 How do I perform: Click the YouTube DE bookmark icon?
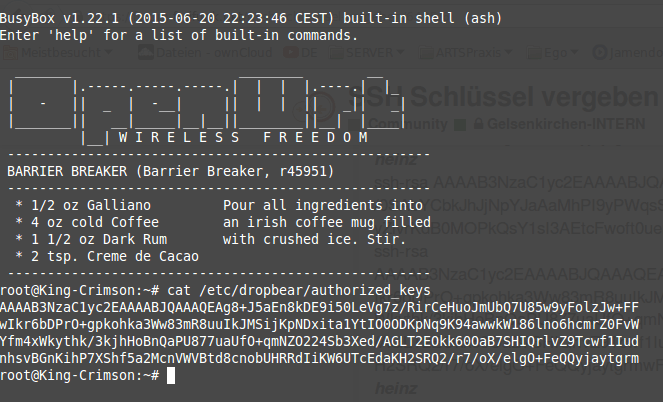click(x=291, y=52)
